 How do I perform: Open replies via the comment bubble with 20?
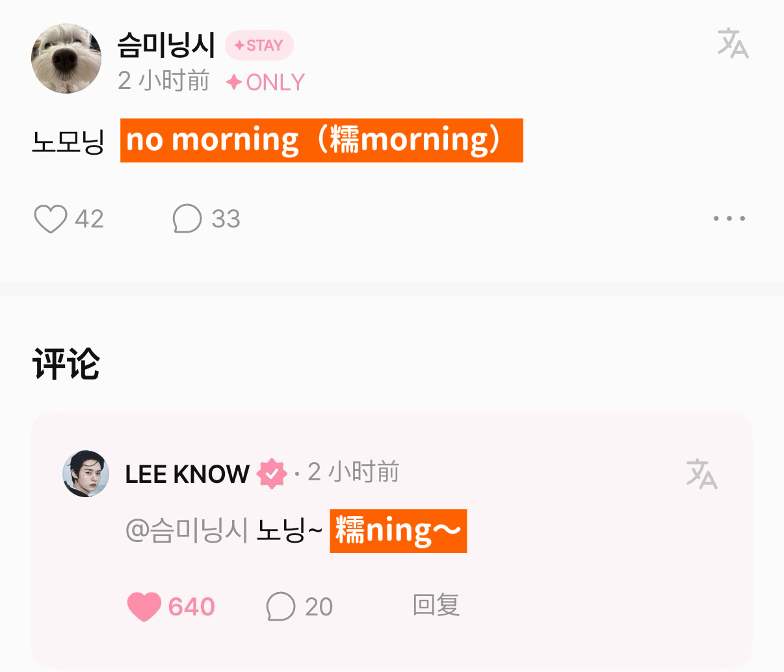pos(281,606)
